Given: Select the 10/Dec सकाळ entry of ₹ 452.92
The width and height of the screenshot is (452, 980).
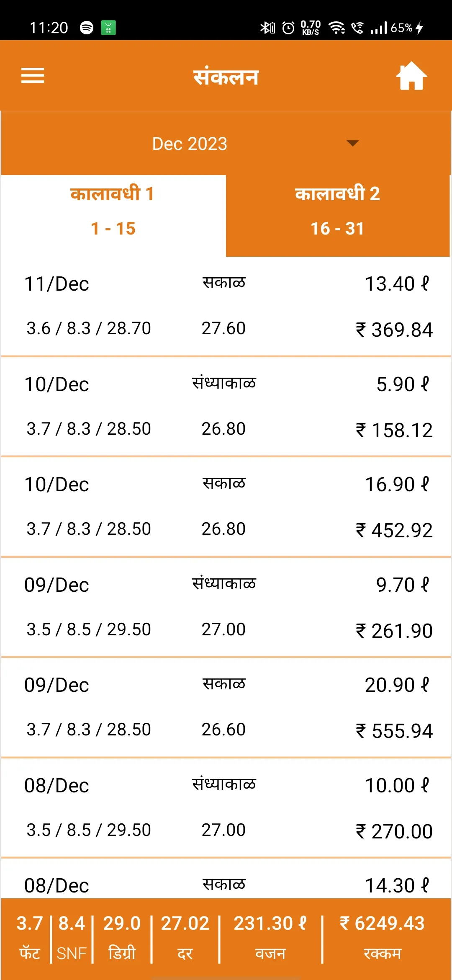Looking at the screenshot, I should [x=226, y=507].
